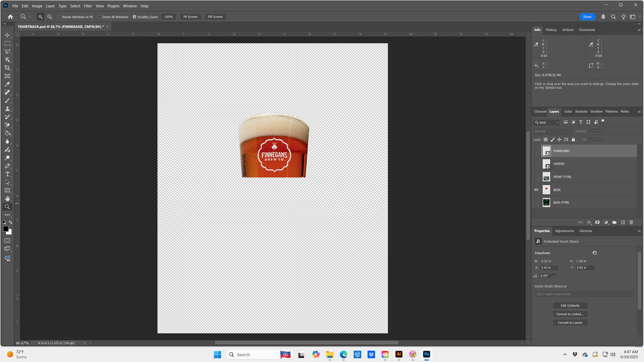Select the Horizontal Type tool
This screenshot has width=644, height=362.
tap(7, 174)
